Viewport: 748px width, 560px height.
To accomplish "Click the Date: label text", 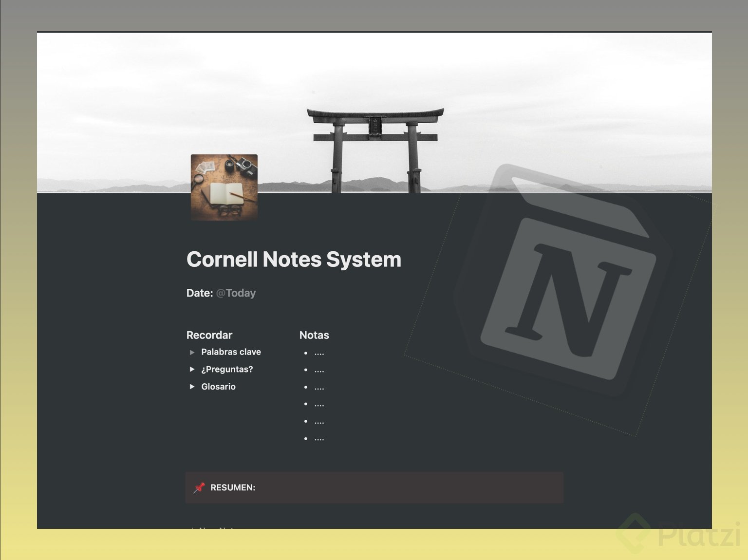I will tap(200, 293).
